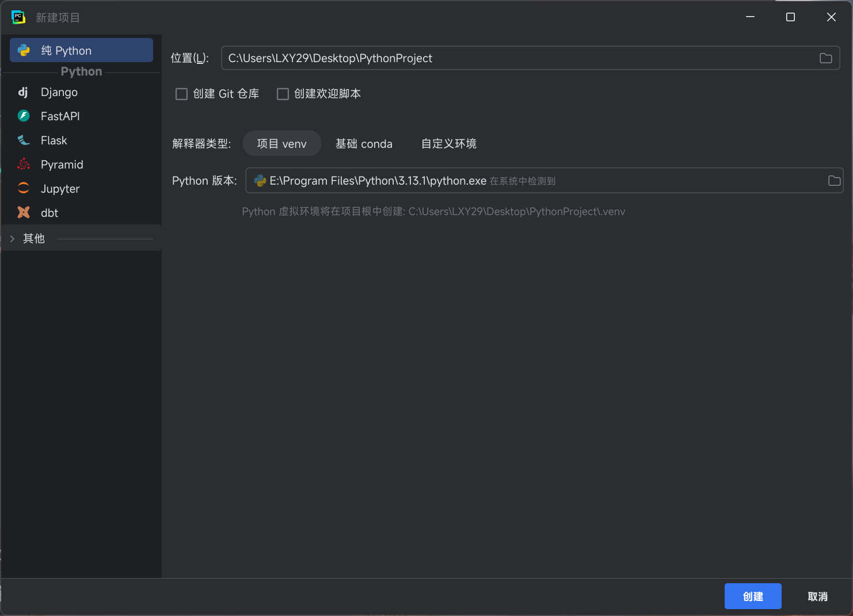Click the dbt icon

[x=24, y=213]
